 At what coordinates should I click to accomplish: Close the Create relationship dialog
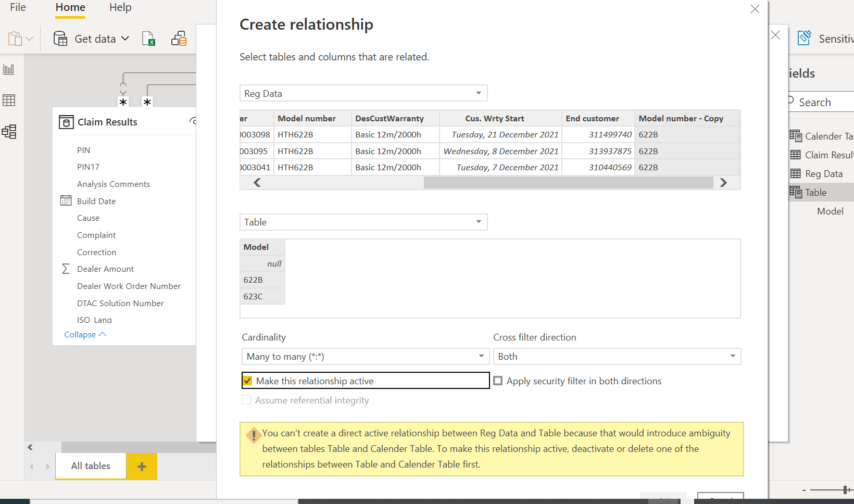tap(755, 9)
